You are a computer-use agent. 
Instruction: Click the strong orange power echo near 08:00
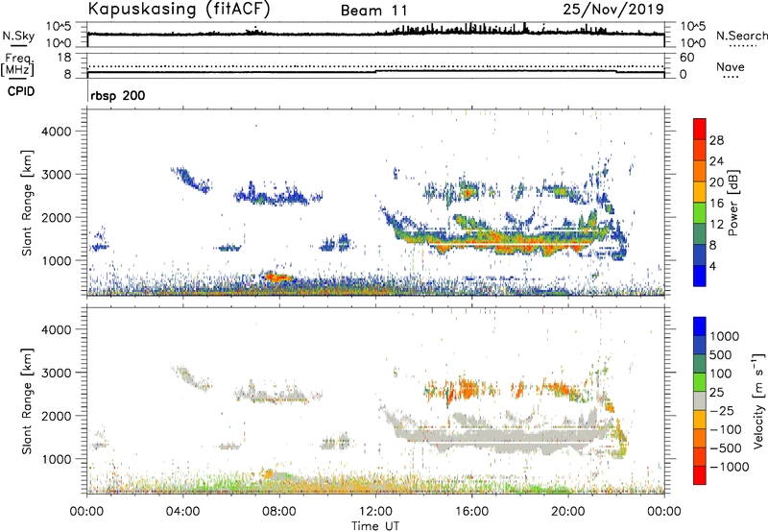click(x=277, y=278)
